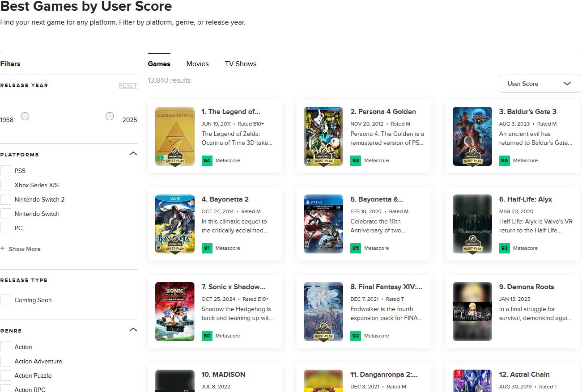
Task: Open the Astral Chain title link
Action: click(x=524, y=375)
